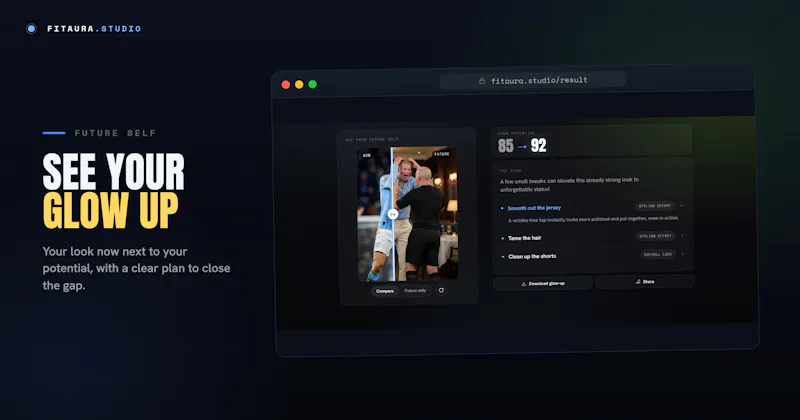Click the Share button
800x420 pixels.
644,282
